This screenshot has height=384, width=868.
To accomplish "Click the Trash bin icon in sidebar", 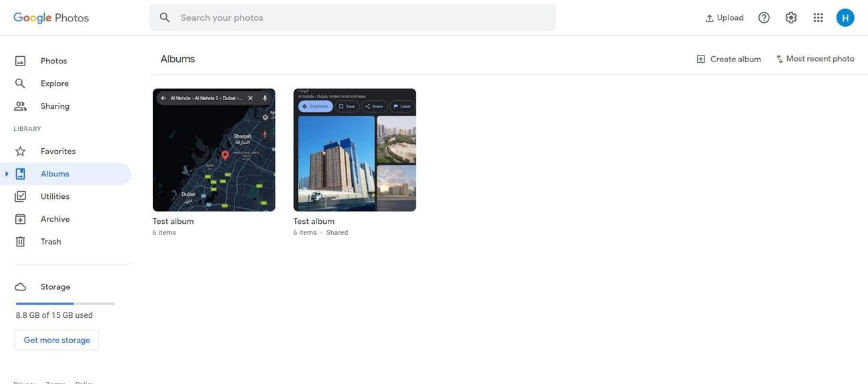I will coord(21,242).
